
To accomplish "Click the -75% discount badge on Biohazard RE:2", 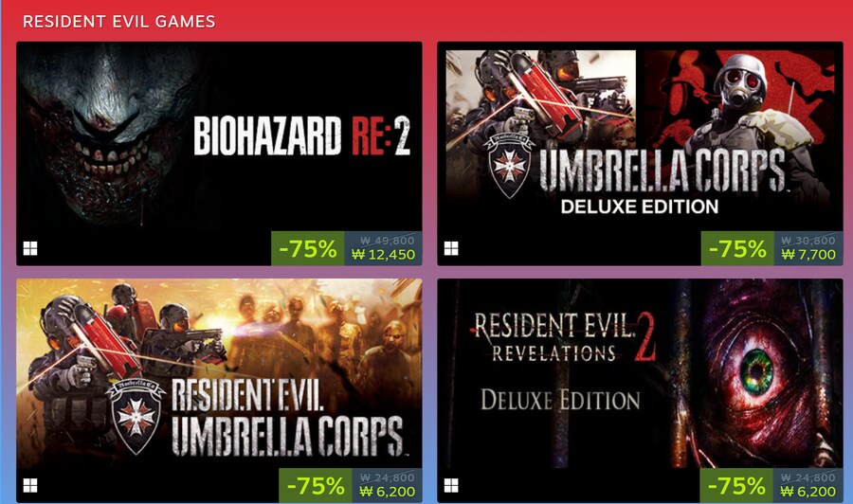I will (308, 248).
